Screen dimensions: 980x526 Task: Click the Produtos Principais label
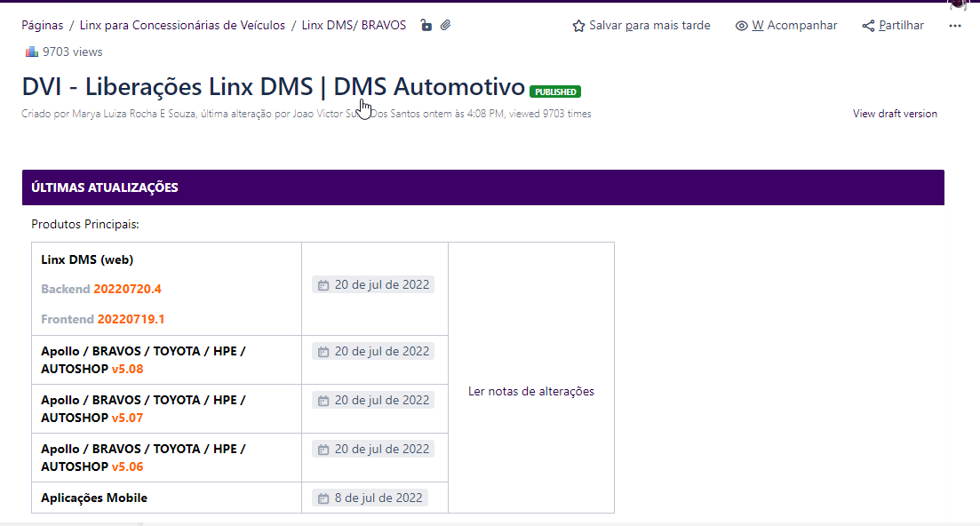point(85,224)
